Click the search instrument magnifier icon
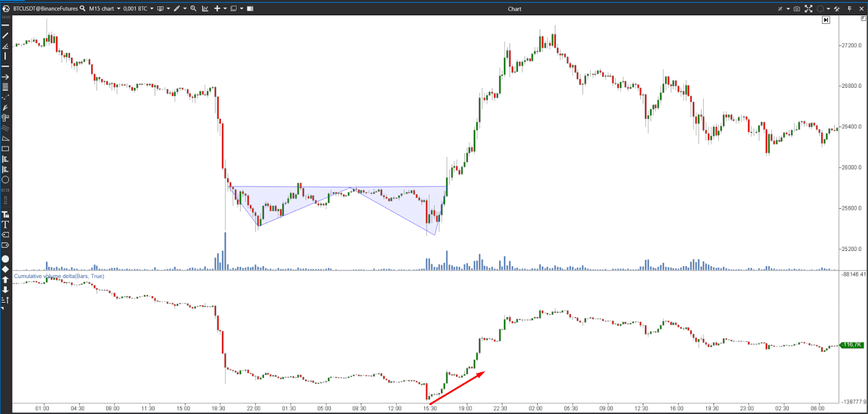Viewport: 868px width, 414px height. point(82,8)
